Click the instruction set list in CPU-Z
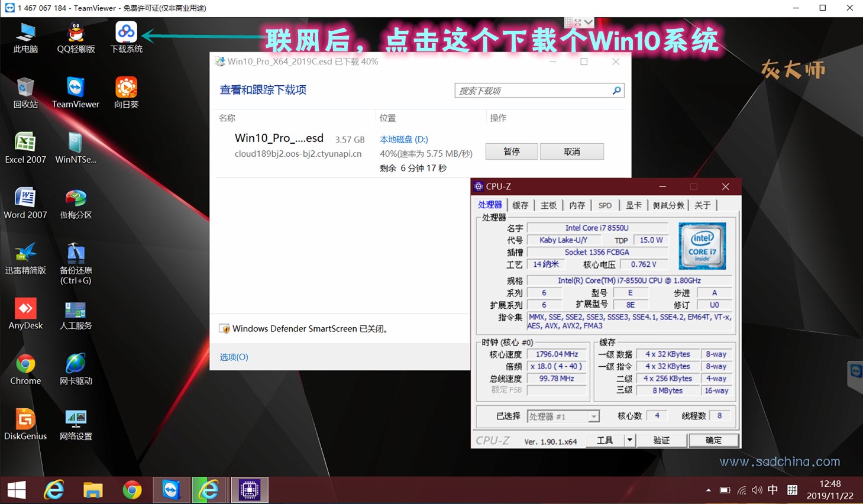The height and width of the screenshot is (504, 863). (629, 321)
